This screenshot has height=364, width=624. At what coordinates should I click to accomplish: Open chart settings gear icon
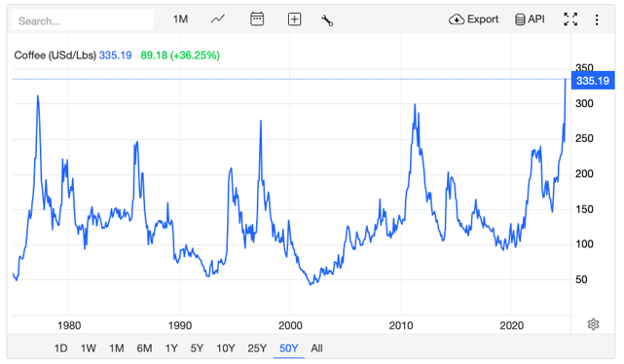click(x=594, y=324)
